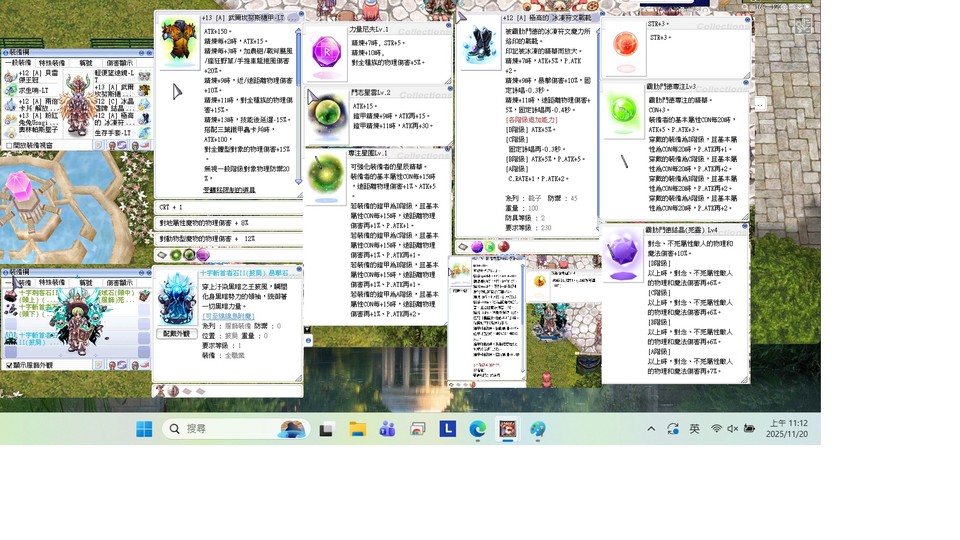Click the blue crystal costume item icon

click(179, 299)
